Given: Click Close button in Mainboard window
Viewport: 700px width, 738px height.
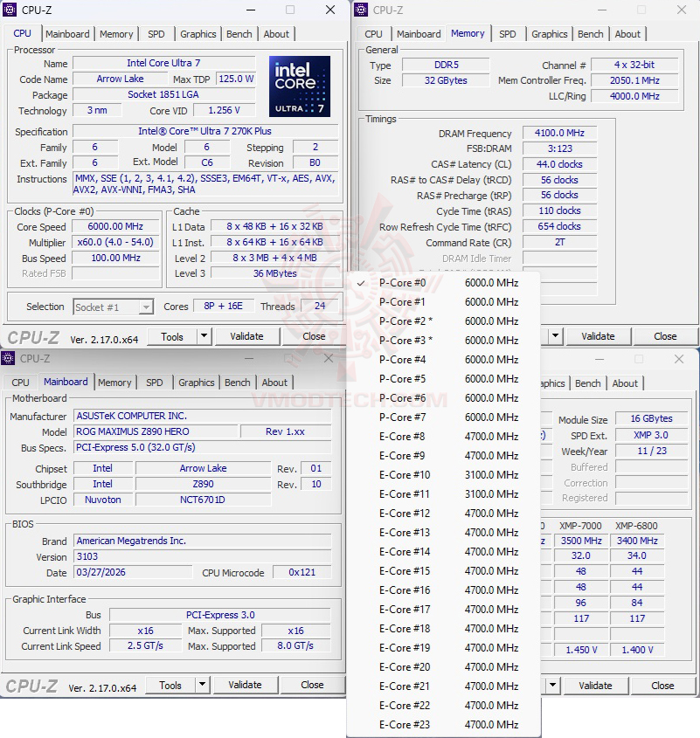Looking at the screenshot, I should (312, 686).
